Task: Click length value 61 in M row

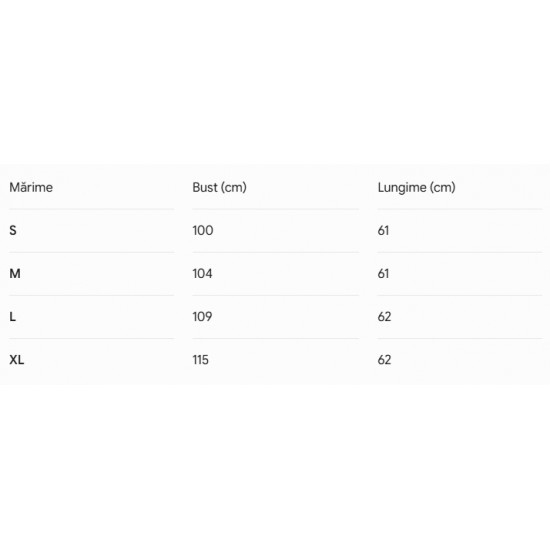Action: (383, 274)
